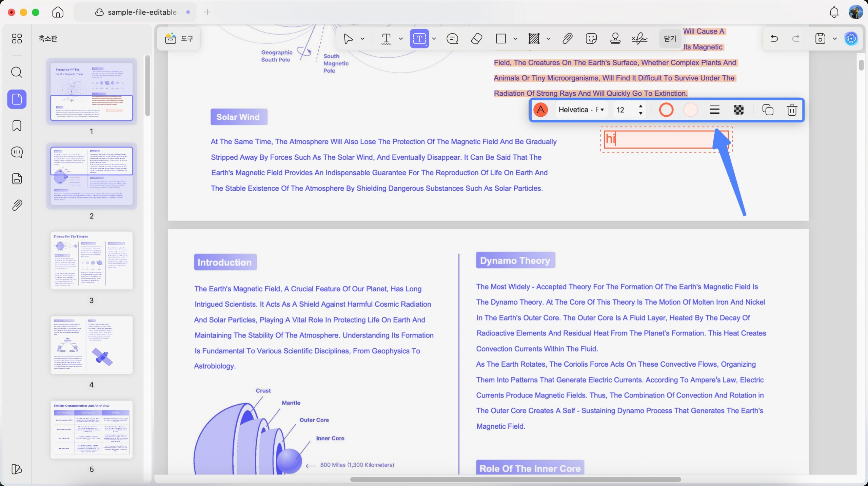
Task: Expand the Helvetica font dropdown
Action: pos(581,110)
